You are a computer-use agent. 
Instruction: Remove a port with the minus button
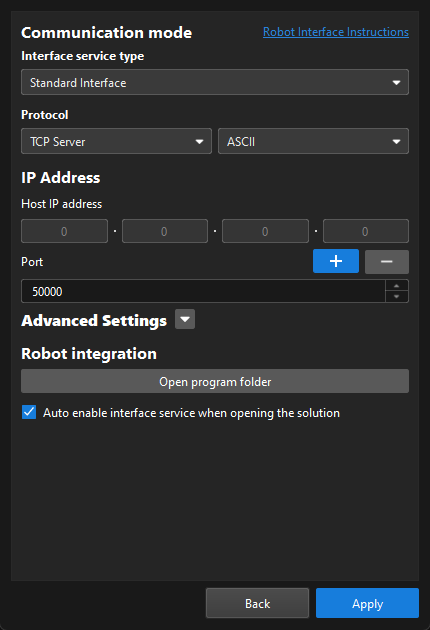click(387, 262)
